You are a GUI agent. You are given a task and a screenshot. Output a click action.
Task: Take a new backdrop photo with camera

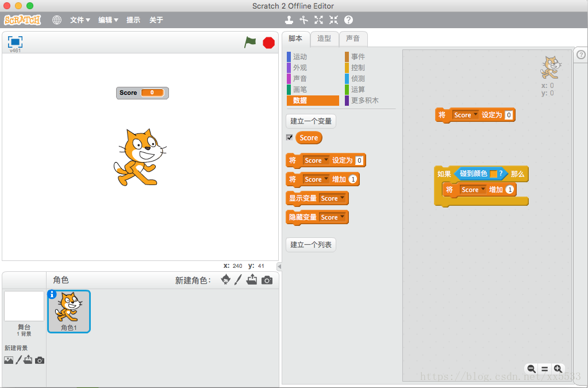pyautogui.click(x=40, y=360)
